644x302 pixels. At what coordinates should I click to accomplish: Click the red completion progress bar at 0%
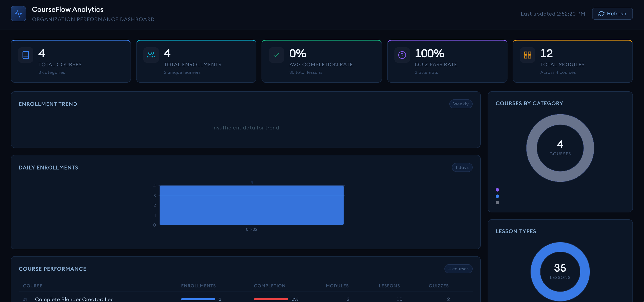point(271,299)
